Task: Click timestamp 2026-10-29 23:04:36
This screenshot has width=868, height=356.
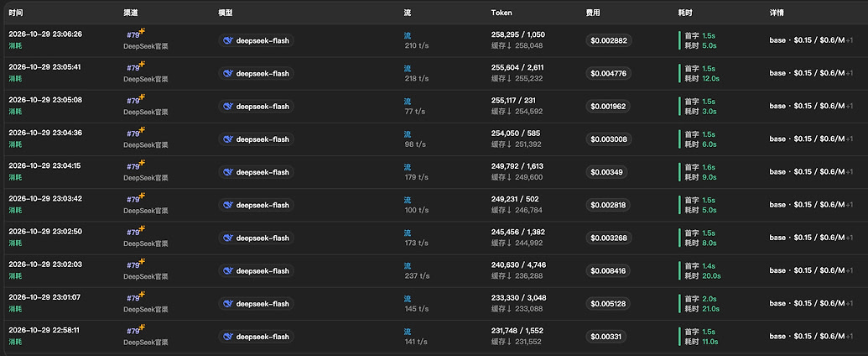Action: pos(45,133)
